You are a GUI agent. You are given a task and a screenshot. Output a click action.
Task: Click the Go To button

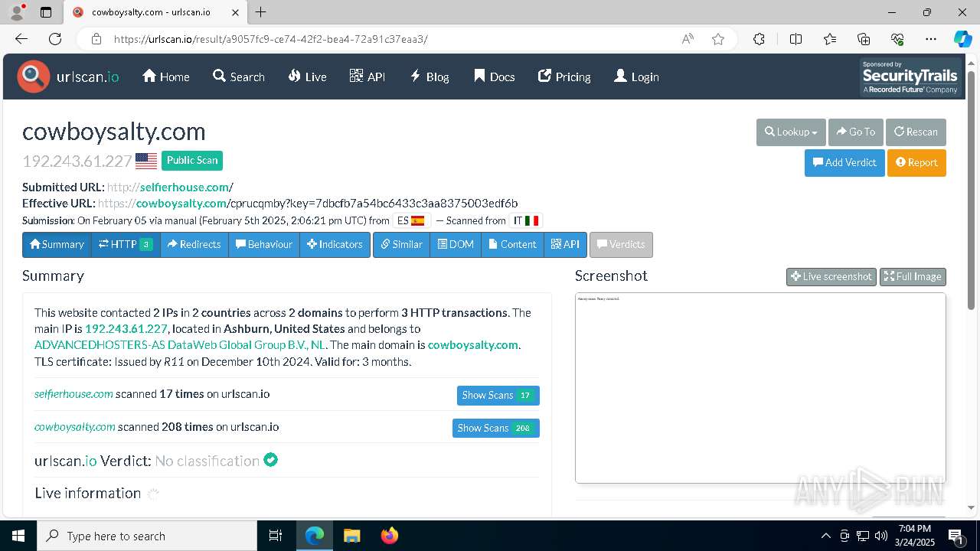pyautogui.click(x=856, y=132)
